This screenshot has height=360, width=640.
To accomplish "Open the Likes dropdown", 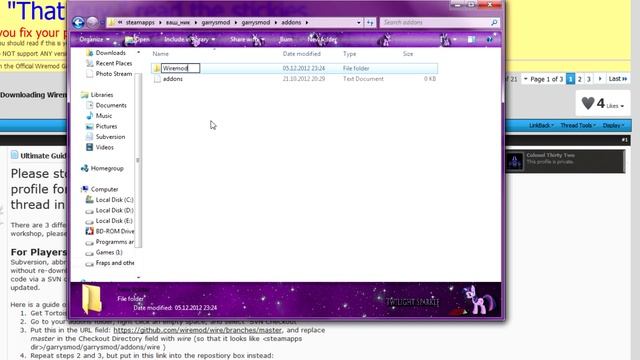I will coord(615,106).
